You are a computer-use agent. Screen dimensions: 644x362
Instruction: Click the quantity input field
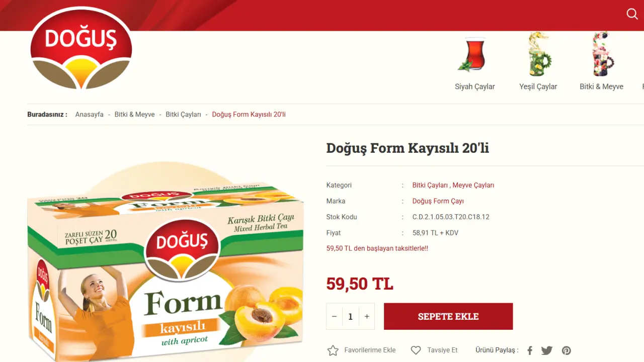click(x=351, y=317)
